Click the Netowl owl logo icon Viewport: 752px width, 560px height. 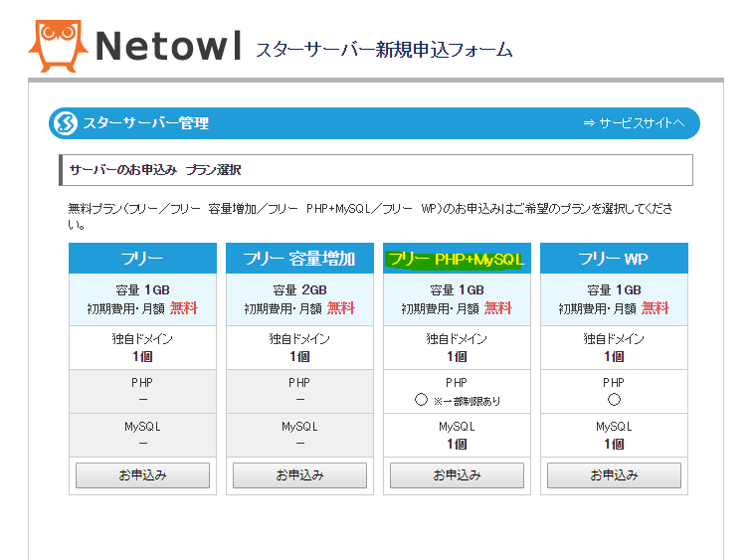[58, 46]
